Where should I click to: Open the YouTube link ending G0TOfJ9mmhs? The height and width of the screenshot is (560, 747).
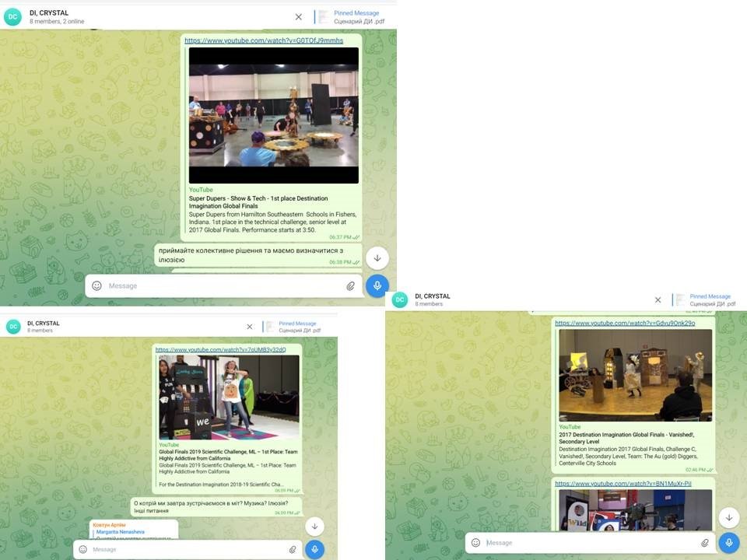click(264, 40)
